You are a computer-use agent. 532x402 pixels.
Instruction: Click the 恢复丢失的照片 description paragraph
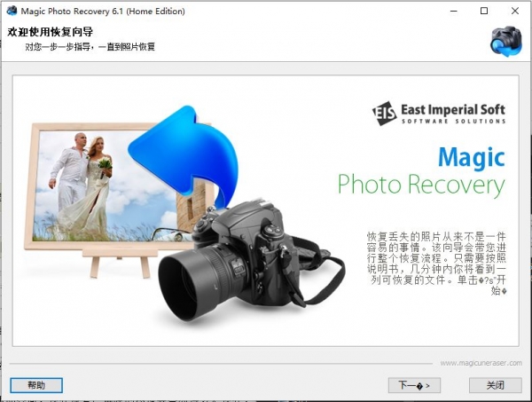[x=436, y=264]
